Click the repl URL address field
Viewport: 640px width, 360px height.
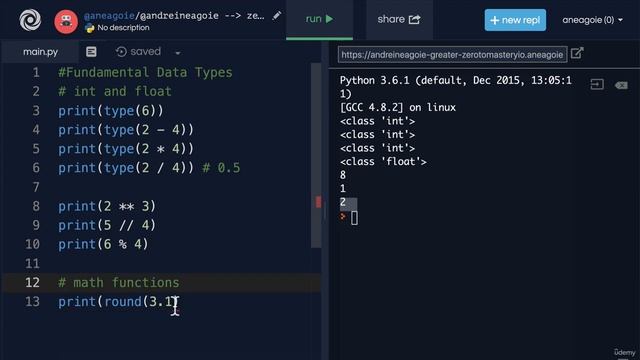452,55
